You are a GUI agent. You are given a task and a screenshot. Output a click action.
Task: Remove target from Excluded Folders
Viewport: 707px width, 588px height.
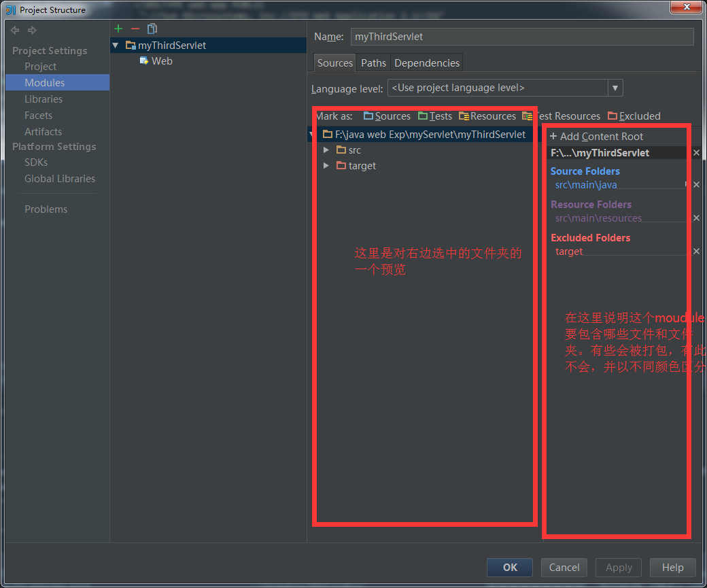pos(695,251)
